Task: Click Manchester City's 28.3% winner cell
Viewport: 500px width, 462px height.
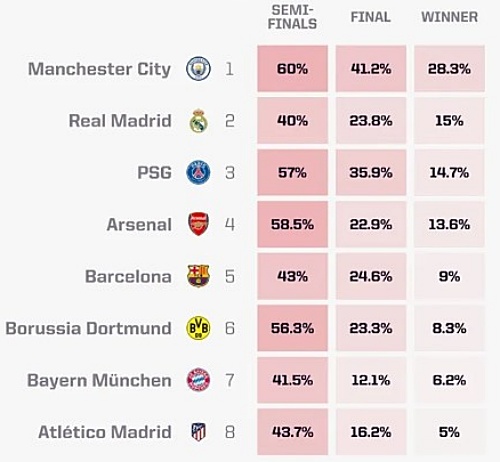Action: pyautogui.click(x=449, y=69)
